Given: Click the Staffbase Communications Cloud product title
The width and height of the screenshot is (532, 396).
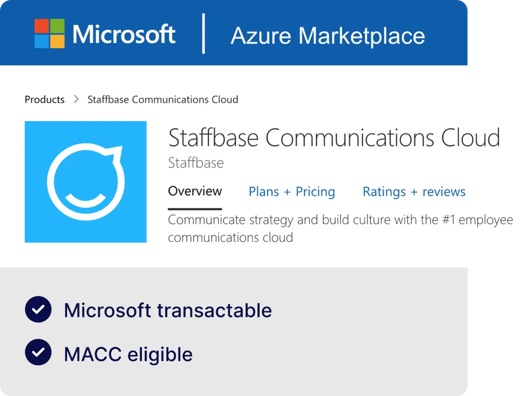Looking at the screenshot, I should (334, 138).
